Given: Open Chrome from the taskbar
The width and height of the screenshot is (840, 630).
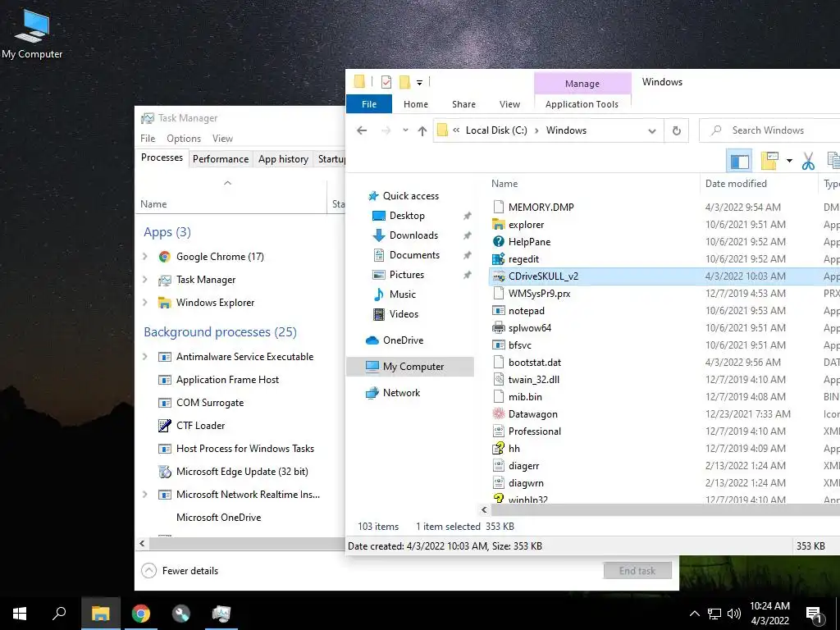Looking at the screenshot, I should point(141,614).
